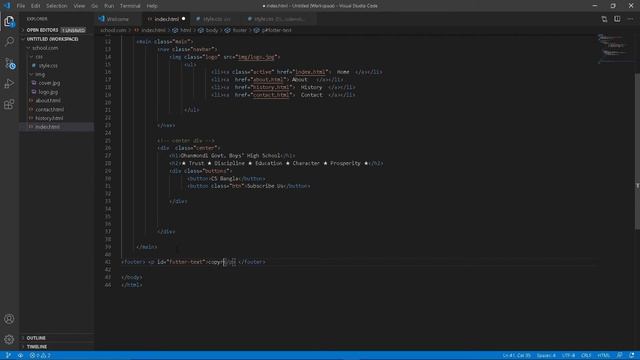Open contact.html in the explorer tree
Viewport: 640px width, 360px height.
pos(49,109)
